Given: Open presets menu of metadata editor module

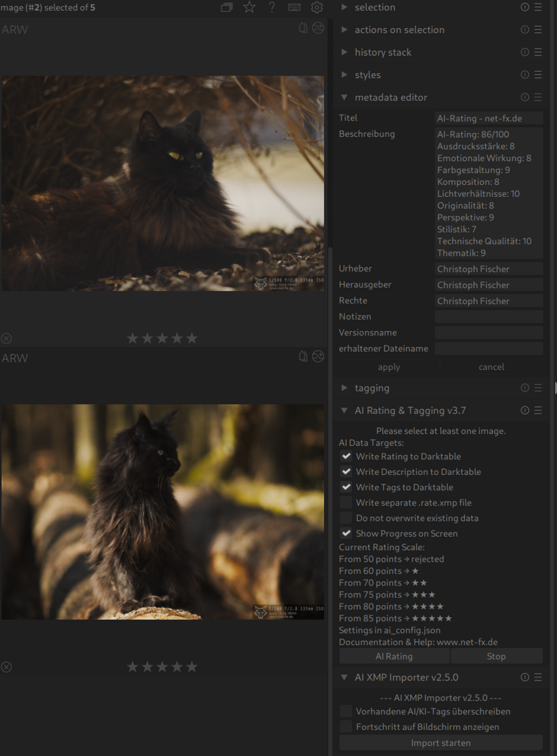Looking at the screenshot, I should point(538,97).
